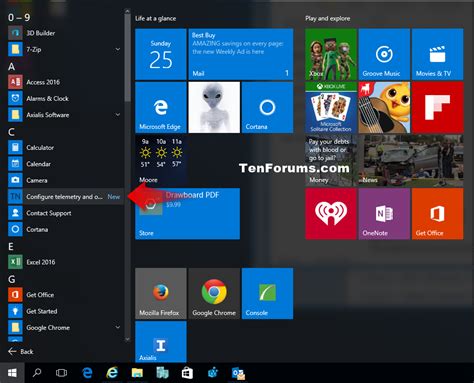
Task: Open the Cortana tile
Action: tap(267, 107)
